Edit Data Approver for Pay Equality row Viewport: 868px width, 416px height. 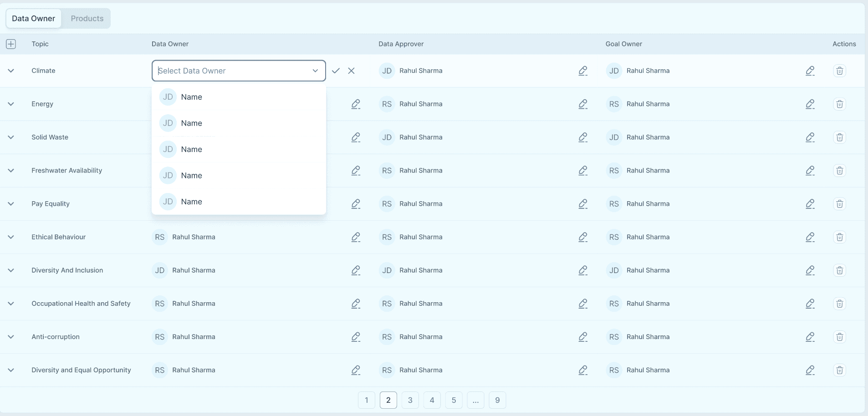pyautogui.click(x=583, y=203)
